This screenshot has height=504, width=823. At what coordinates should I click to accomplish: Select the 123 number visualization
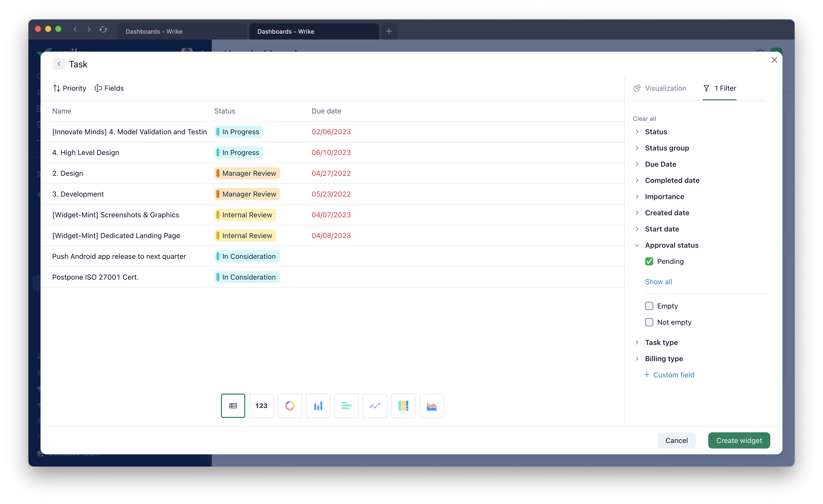[261, 405]
